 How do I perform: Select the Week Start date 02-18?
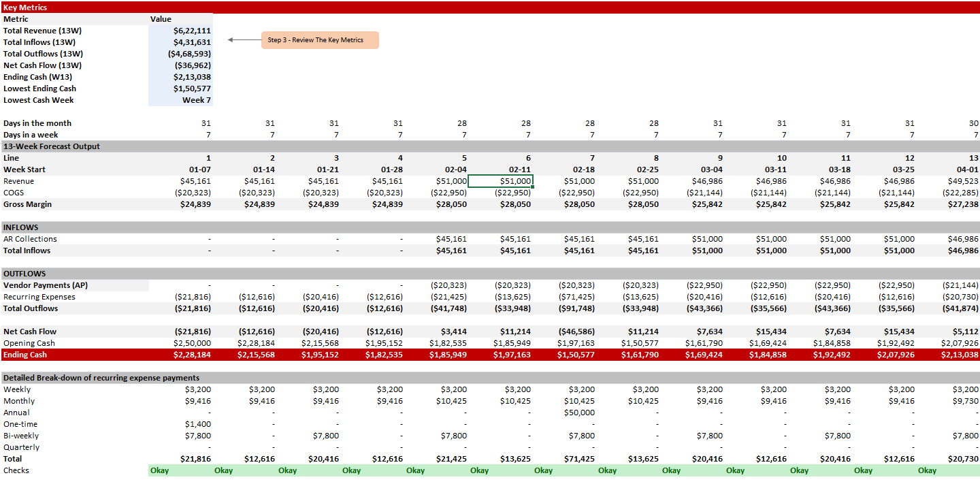[585, 170]
